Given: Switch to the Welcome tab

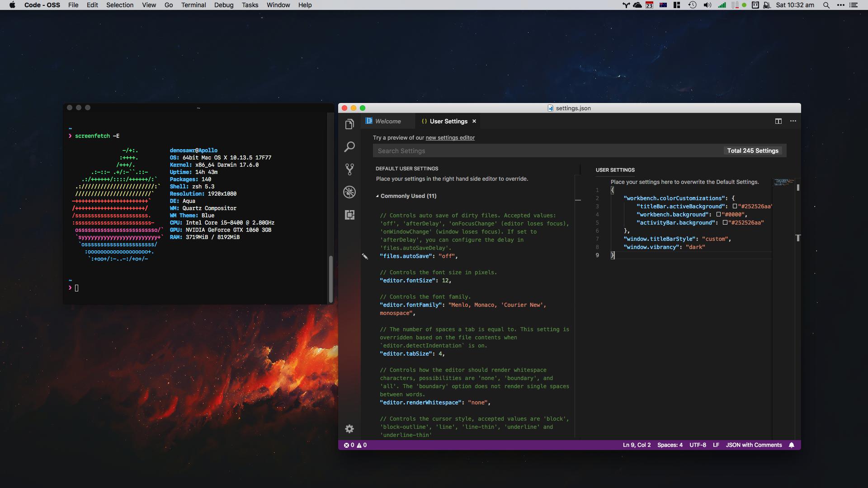Looking at the screenshot, I should pos(387,121).
